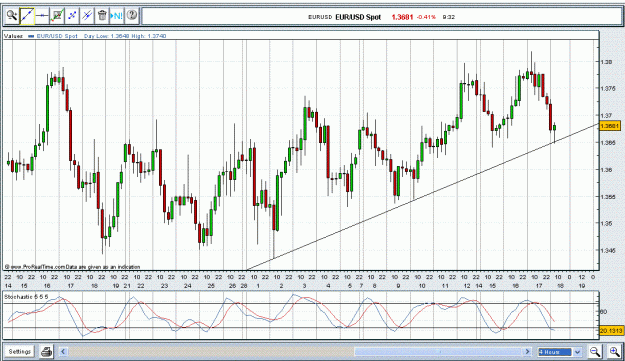
Task: Select the parallel lines channel tool
Action: (x=87, y=16)
